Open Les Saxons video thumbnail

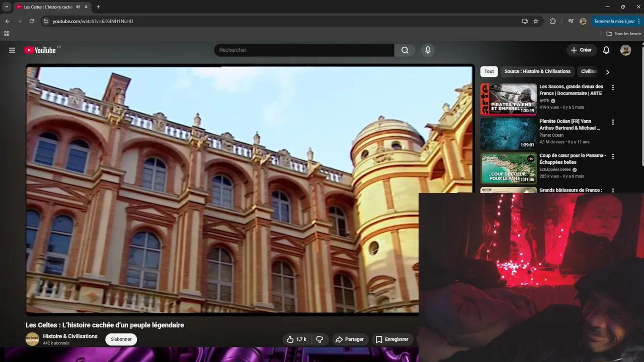pyautogui.click(x=509, y=99)
